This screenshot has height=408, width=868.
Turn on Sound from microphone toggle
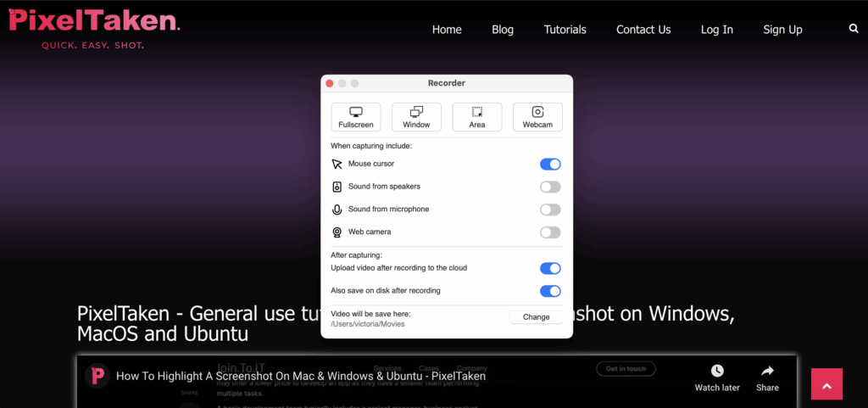point(550,210)
